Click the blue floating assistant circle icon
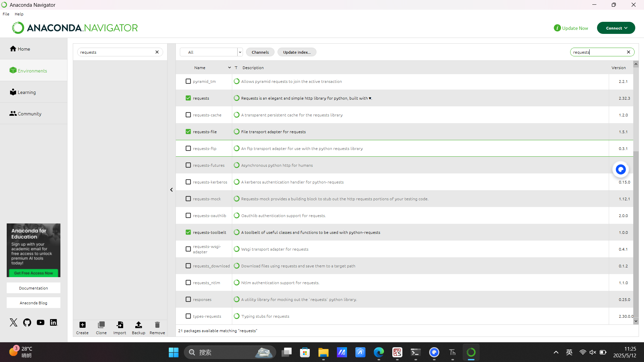 (621, 169)
